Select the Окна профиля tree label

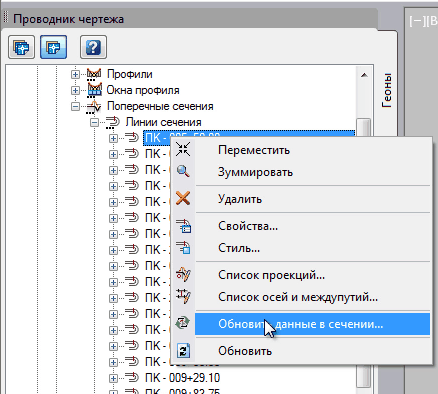pos(143,90)
